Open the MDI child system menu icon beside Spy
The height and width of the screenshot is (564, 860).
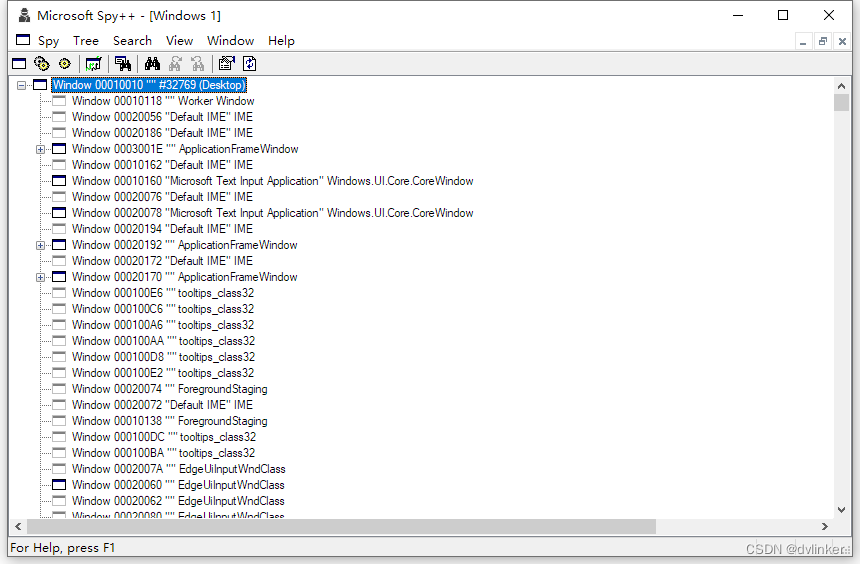click(23, 40)
